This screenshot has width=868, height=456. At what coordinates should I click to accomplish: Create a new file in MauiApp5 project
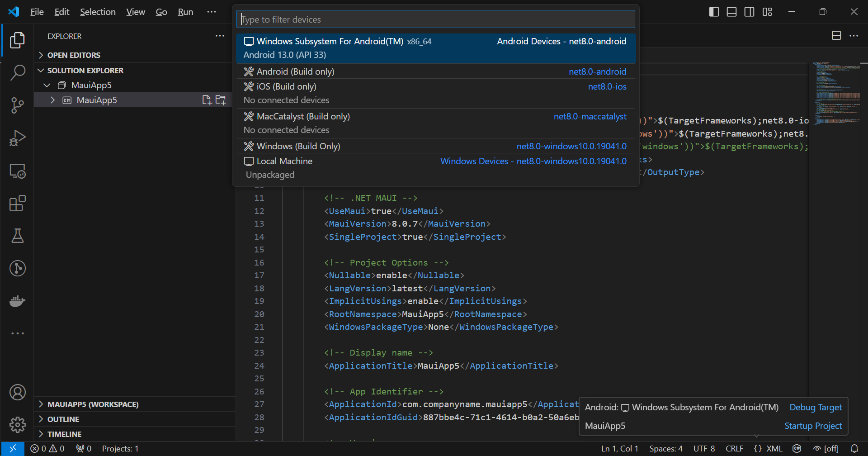[x=207, y=100]
